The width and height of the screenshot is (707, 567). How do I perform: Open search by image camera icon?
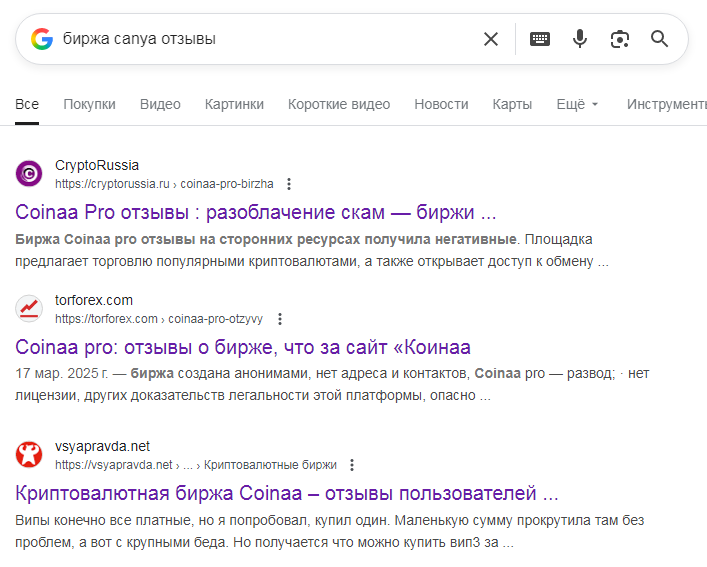620,39
